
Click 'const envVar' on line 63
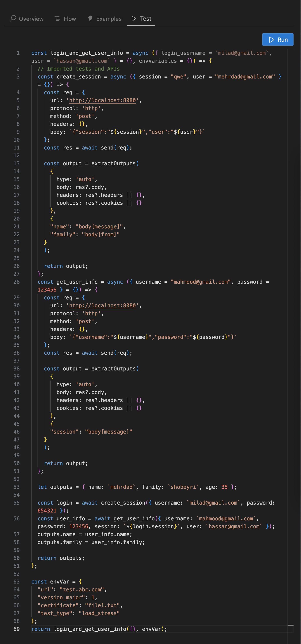(50, 582)
